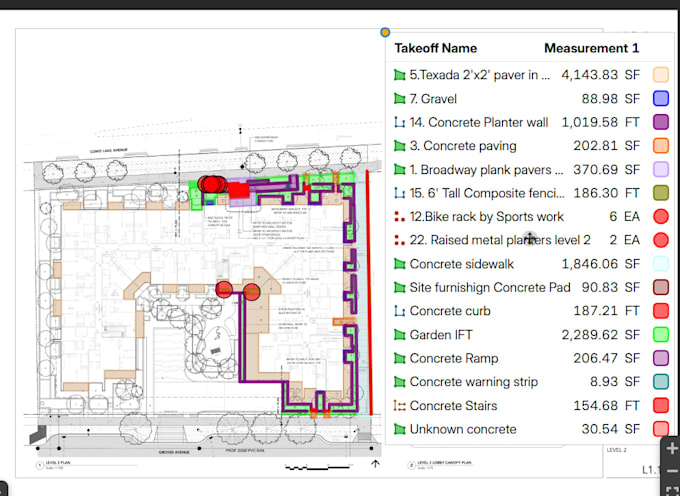The height and width of the screenshot is (496, 680).
Task: Click the count icon beside Raised metal planters
Action: click(399, 240)
